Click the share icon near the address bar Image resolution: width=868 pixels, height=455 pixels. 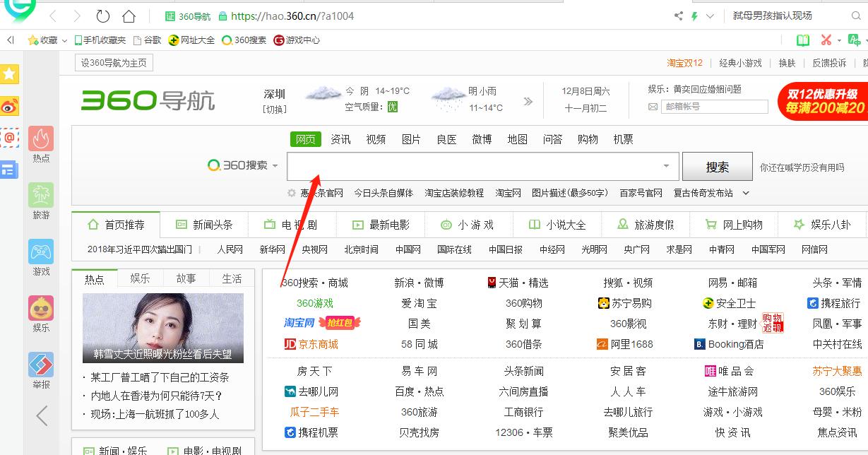[x=677, y=16]
